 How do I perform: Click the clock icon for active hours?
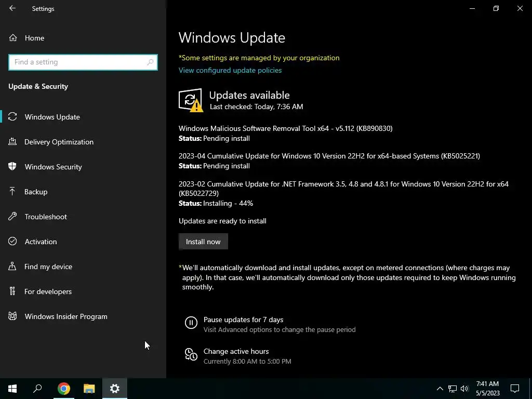pyautogui.click(x=191, y=354)
